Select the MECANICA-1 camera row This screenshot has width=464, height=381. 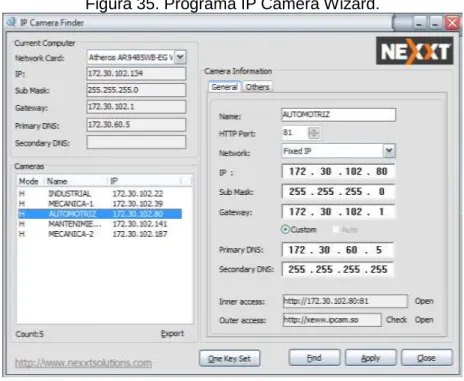click(x=100, y=204)
